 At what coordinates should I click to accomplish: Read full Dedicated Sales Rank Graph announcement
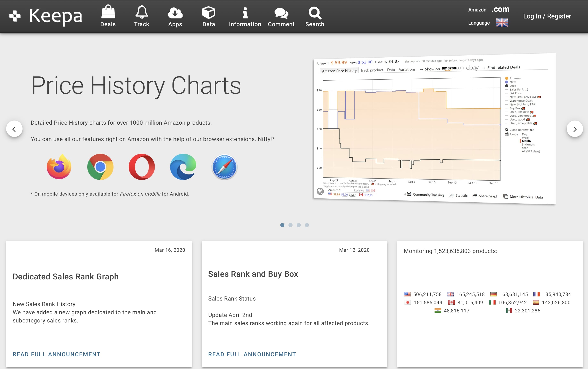pyautogui.click(x=56, y=354)
